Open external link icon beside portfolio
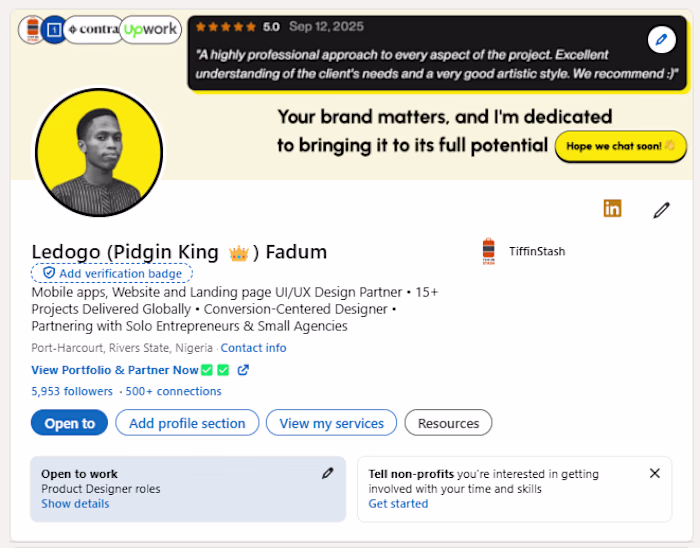700x548 pixels. pos(243,370)
